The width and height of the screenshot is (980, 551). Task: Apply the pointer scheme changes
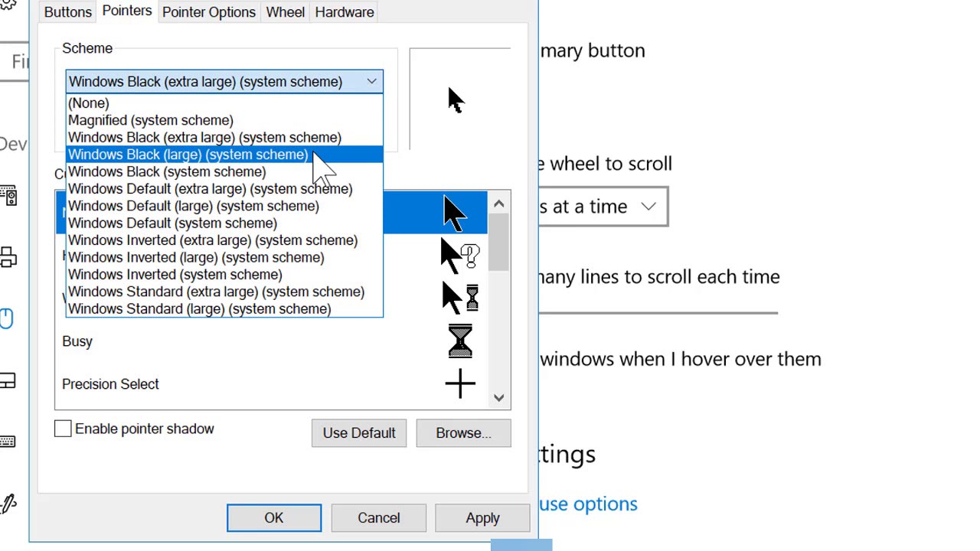(482, 518)
